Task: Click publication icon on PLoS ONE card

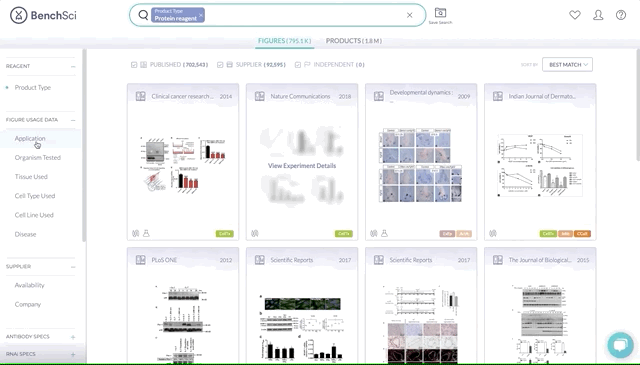Action: [x=140, y=260]
